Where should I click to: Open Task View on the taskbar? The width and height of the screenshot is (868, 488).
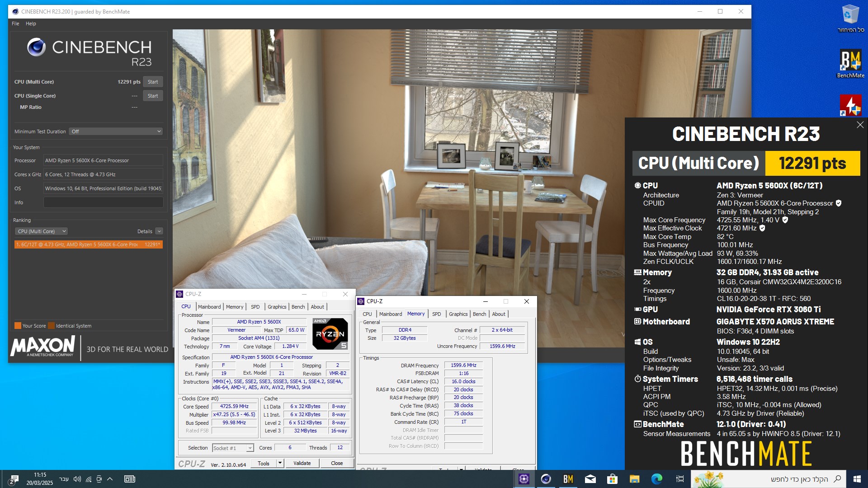(x=679, y=479)
